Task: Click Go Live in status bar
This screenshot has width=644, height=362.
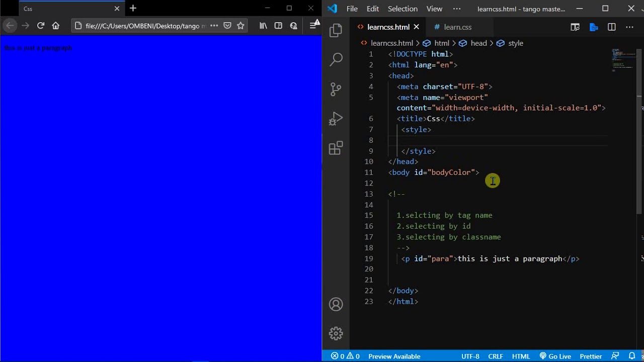Action: click(x=555, y=356)
